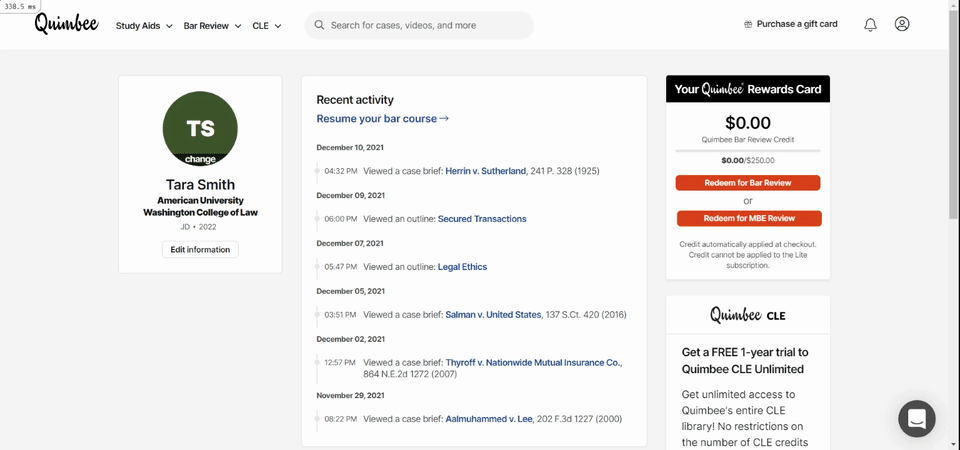Click the December 02, 2021 date heading

tap(350, 339)
